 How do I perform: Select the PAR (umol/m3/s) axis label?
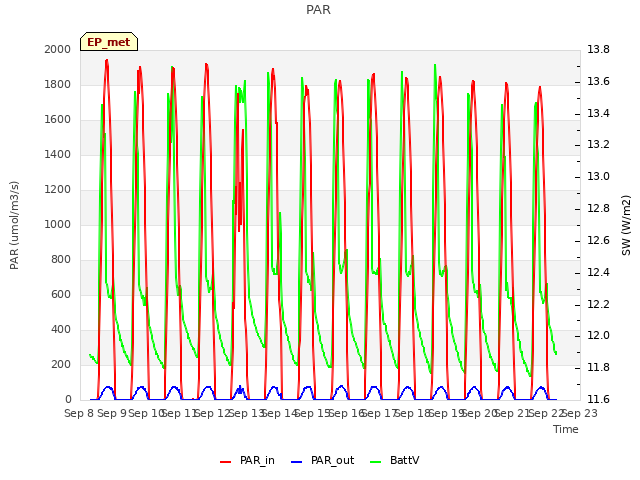pos(14,225)
